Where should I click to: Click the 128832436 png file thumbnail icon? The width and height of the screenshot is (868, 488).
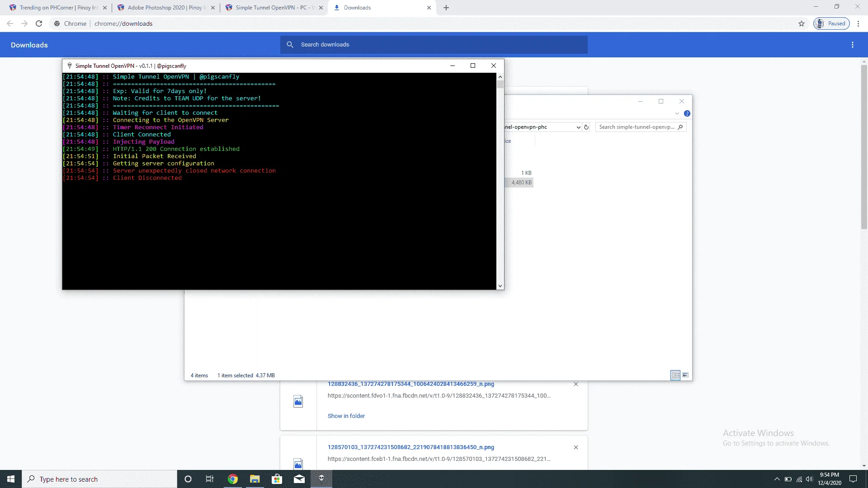click(x=298, y=401)
